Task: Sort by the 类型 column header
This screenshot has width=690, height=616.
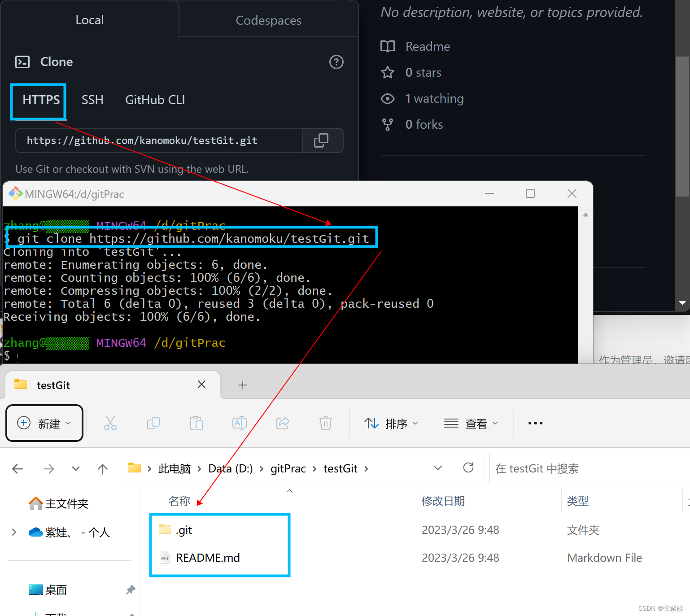Action: [x=578, y=501]
